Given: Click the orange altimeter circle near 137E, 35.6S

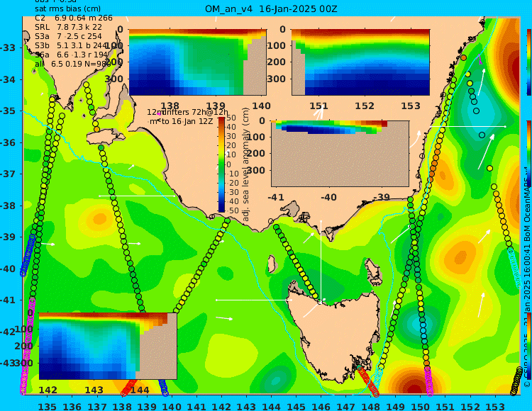Looking at the screenshot, I should [x=96, y=129].
